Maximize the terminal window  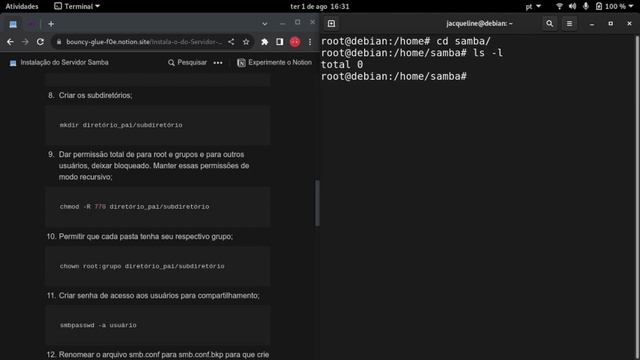click(611, 24)
